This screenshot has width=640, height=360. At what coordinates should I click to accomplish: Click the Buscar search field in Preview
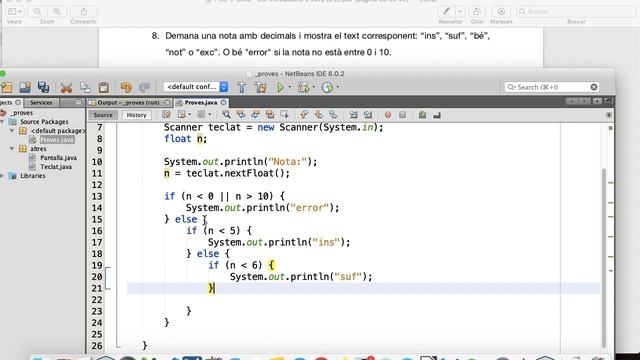pos(576,11)
